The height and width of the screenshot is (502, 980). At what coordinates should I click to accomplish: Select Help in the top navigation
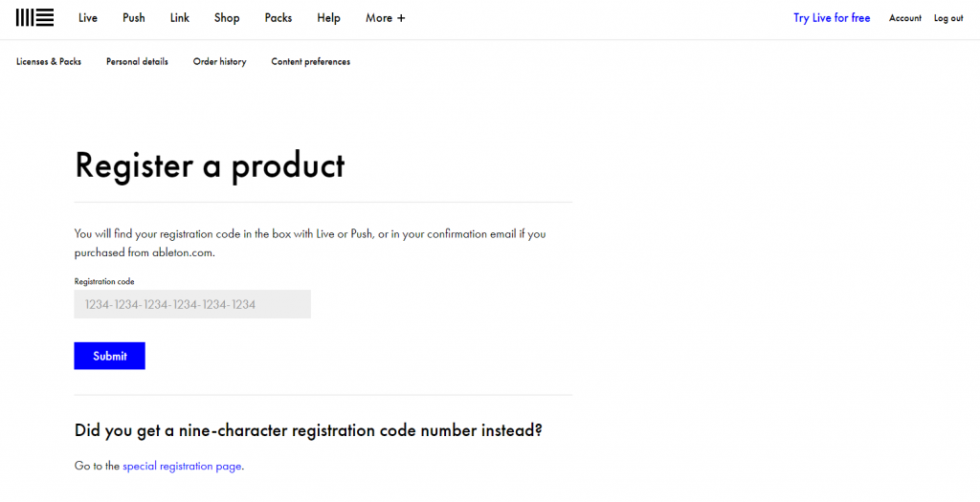[328, 18]
